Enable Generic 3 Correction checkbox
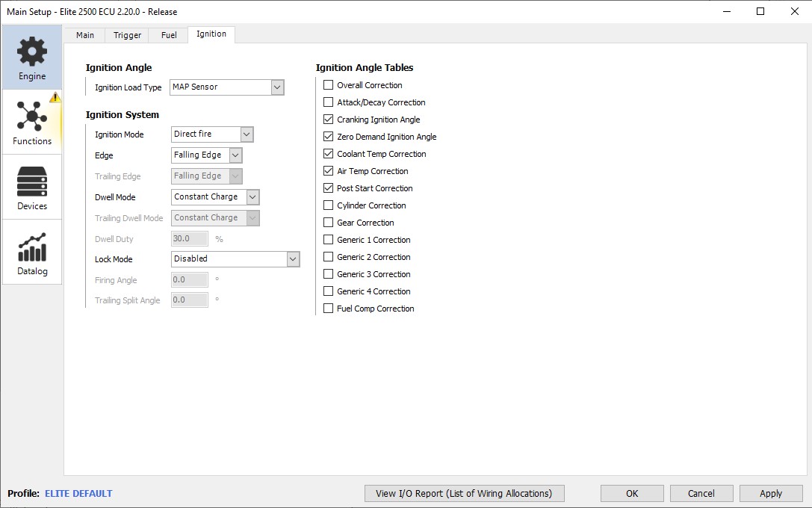Image resolution: width=812 pixels, height=508 pixels. [x=329, y=274]
